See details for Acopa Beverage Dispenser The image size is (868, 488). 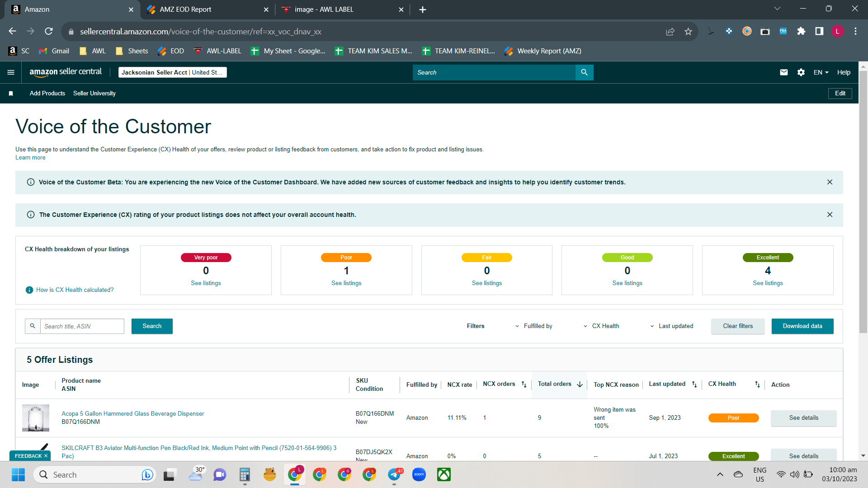click(803, 418)
